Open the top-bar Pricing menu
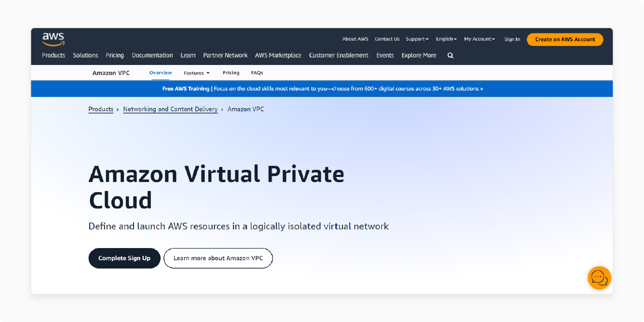The width and height of the screenshot is (644, 322). pos(115,55)
